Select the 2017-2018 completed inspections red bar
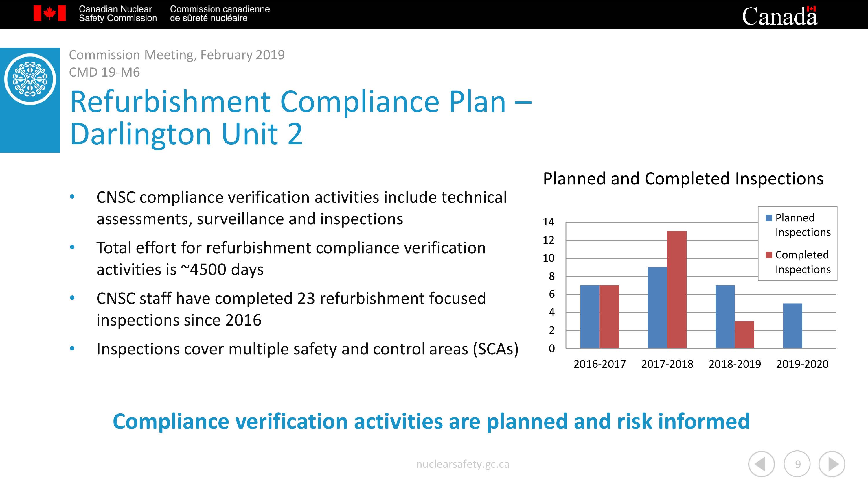Screen dimensions: 868x488 click(x=677, y=290)
